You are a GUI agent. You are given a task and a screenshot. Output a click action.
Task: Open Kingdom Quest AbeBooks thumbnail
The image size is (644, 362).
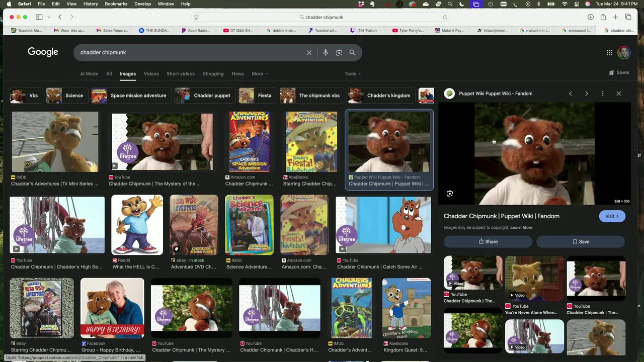[x=407, y=308]
